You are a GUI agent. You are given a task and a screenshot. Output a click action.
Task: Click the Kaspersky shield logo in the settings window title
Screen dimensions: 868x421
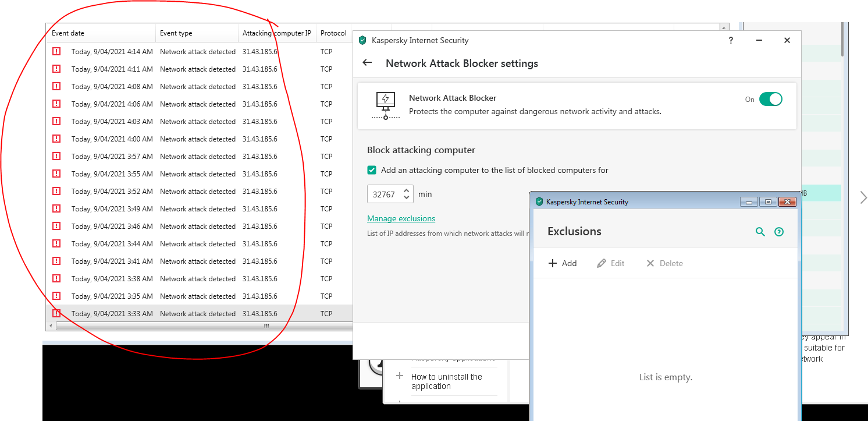point(362,40)
